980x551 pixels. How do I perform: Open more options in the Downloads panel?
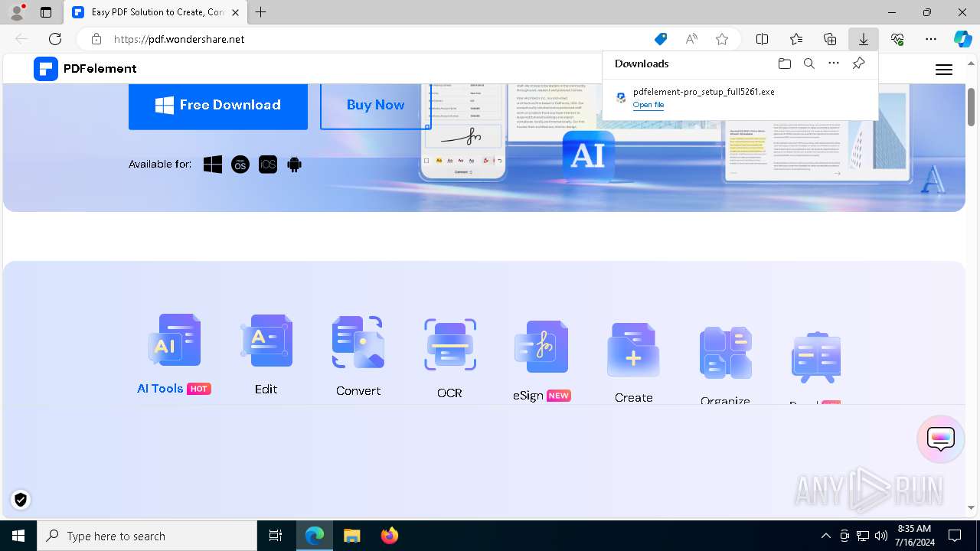[834, 64]
